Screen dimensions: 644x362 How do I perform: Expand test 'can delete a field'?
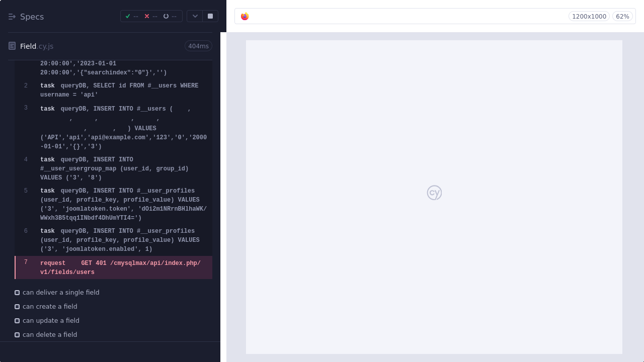[x=50, y=335]
